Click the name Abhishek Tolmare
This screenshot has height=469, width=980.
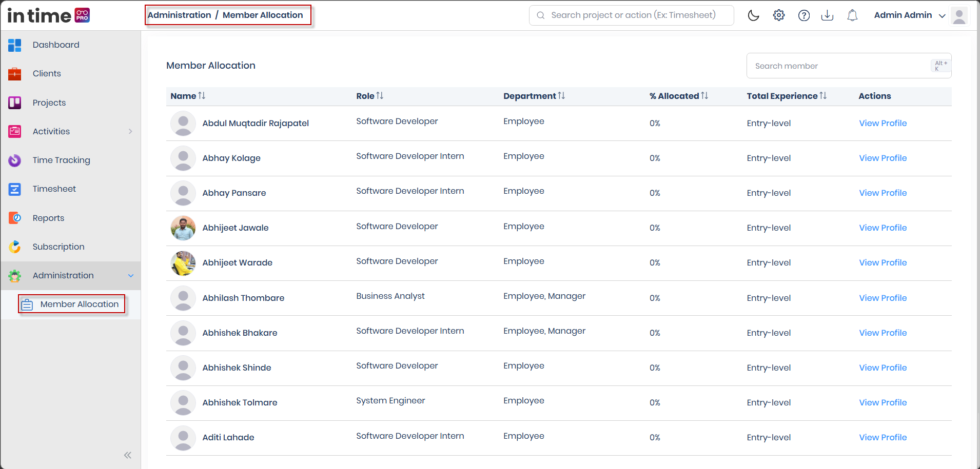coord(240,403)
